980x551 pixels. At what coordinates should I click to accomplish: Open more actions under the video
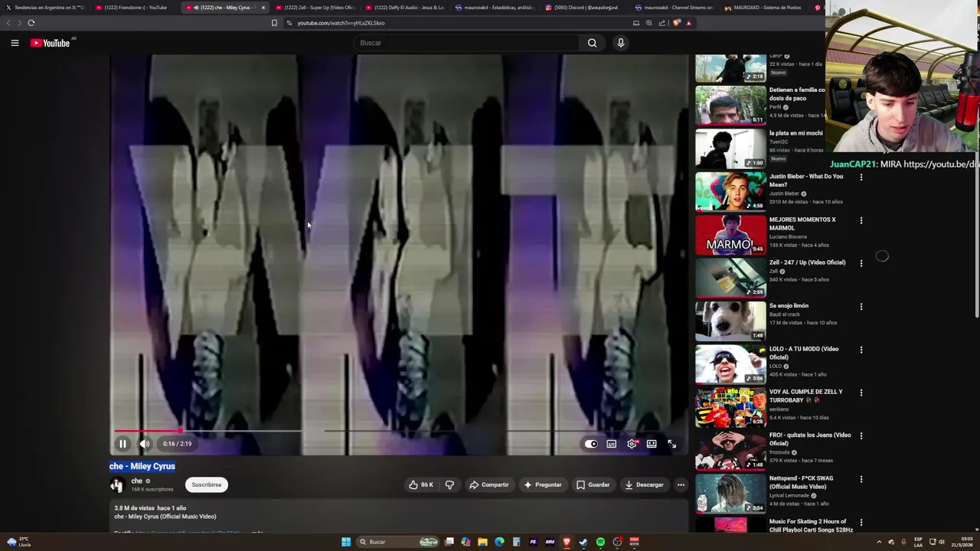681,484
